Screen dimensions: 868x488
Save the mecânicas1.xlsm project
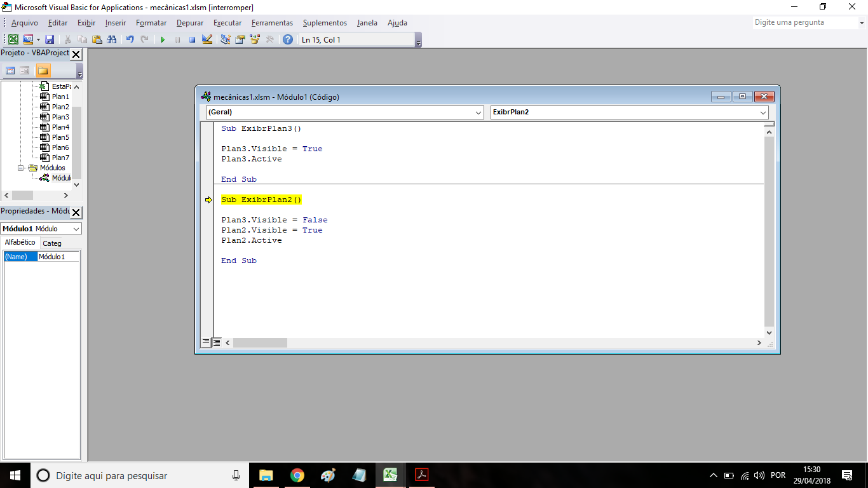(50, 39)
